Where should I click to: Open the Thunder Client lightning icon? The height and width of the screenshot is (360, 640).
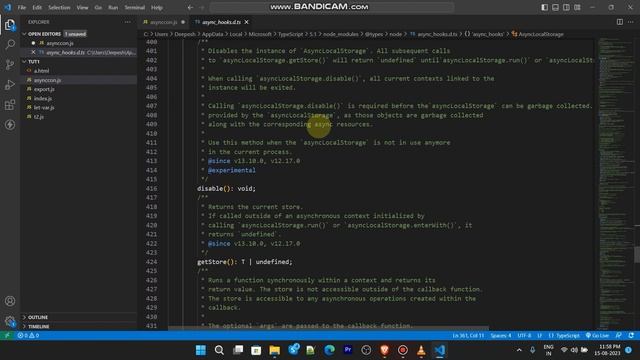tap(10, 124)
